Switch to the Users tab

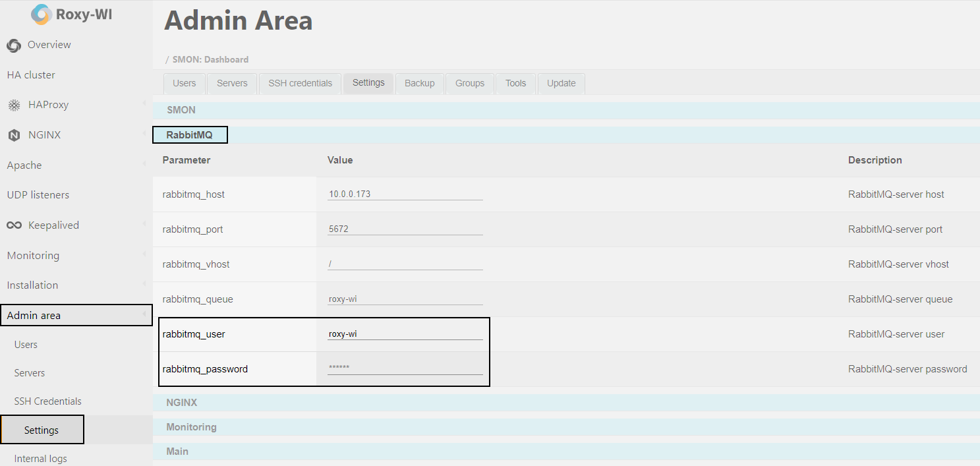[x=184, y=84]
